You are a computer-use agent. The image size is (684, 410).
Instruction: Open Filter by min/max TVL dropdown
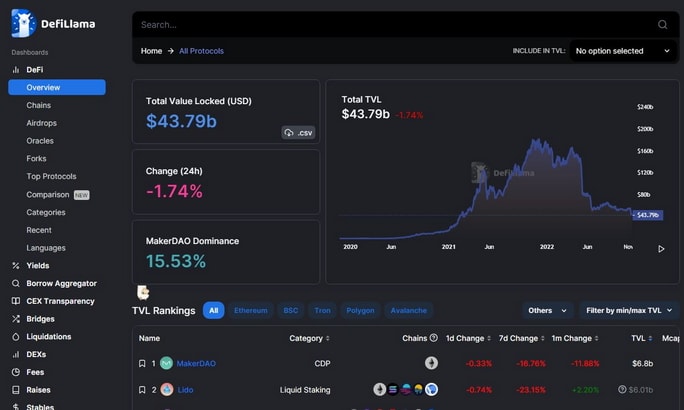coord(629,311)
